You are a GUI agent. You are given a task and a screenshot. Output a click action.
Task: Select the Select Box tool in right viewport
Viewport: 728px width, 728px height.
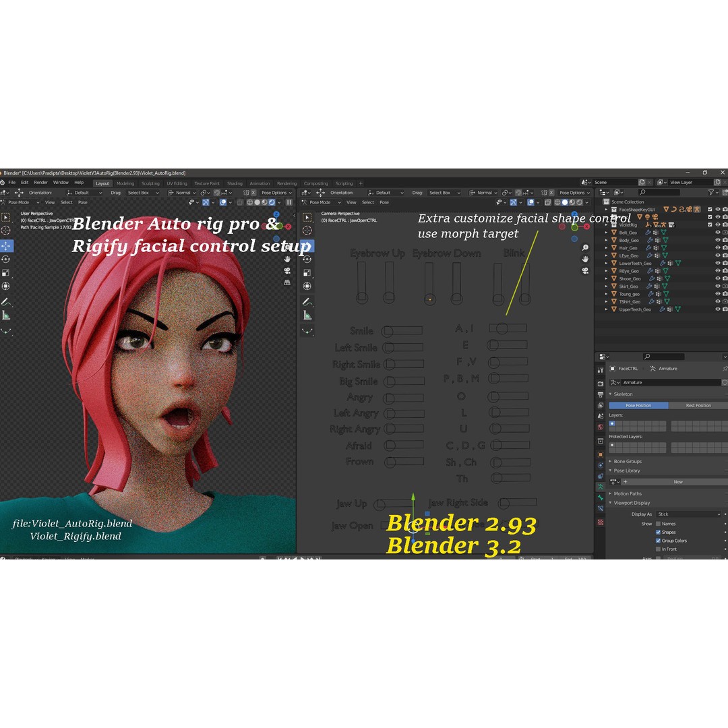pyautogui.click(x=307, y=217)
